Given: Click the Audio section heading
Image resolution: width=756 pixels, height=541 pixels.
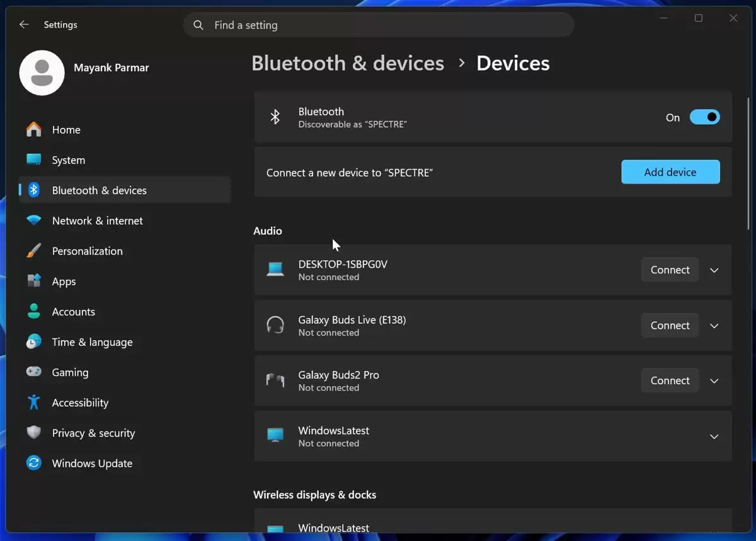Looking at the screenshot, I should 268,231.
